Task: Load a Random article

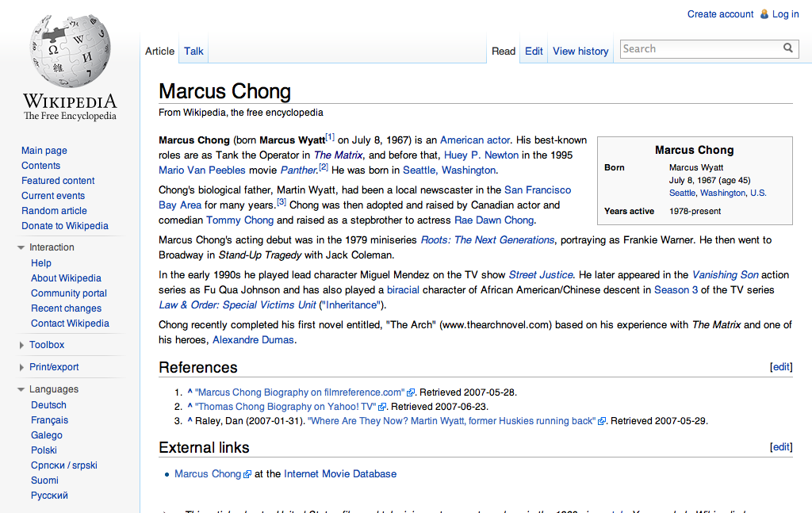Action: coord(54,210)
